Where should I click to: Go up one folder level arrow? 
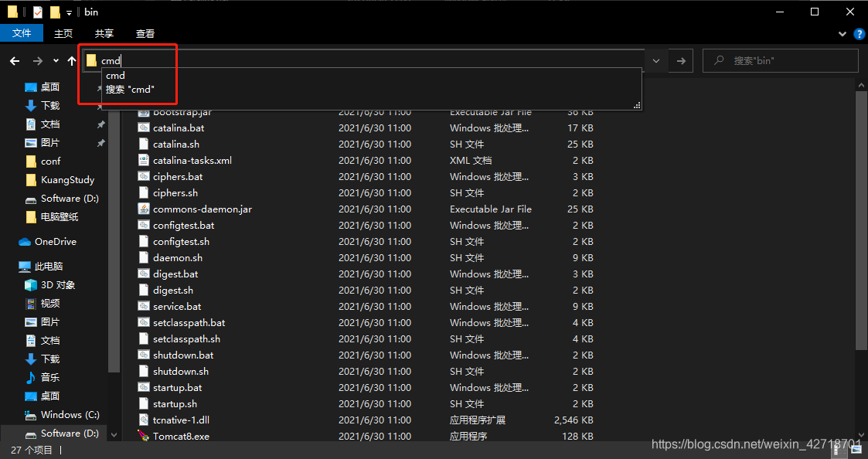[x=71, y=61]
